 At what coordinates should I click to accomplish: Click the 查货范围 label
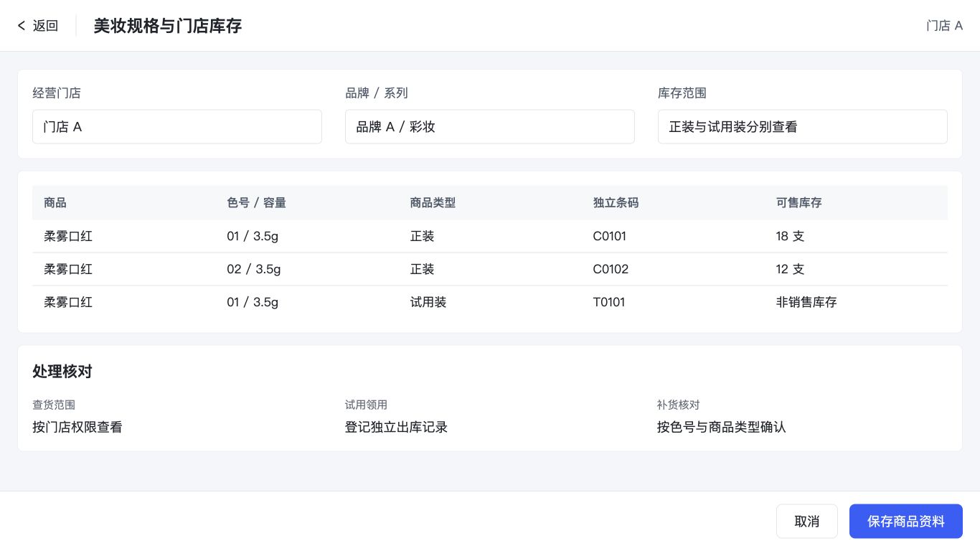(x=54, y=405)
